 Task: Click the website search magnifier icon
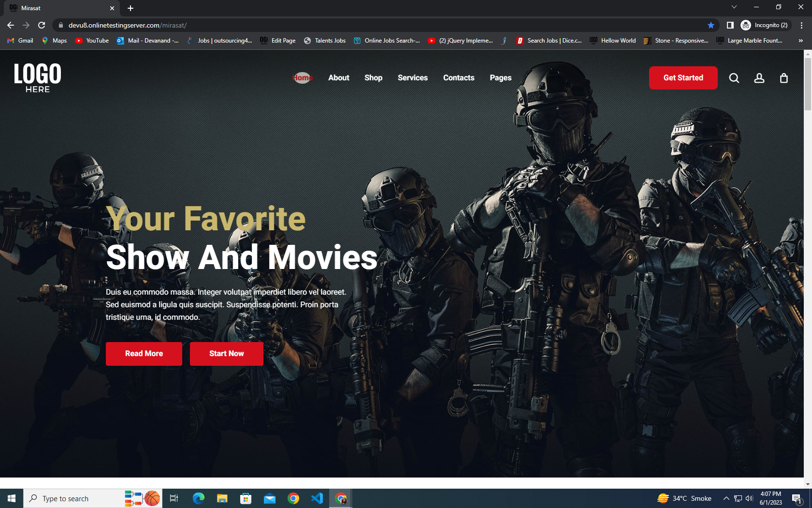point(734,78)
